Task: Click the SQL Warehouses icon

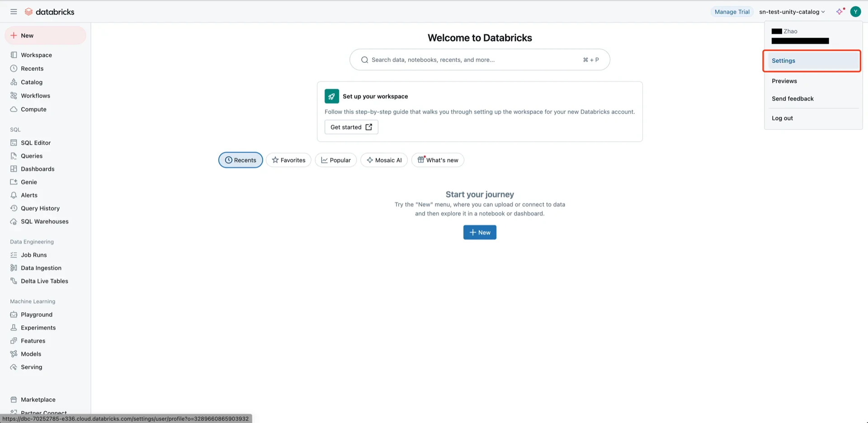Action: (14, 221)
